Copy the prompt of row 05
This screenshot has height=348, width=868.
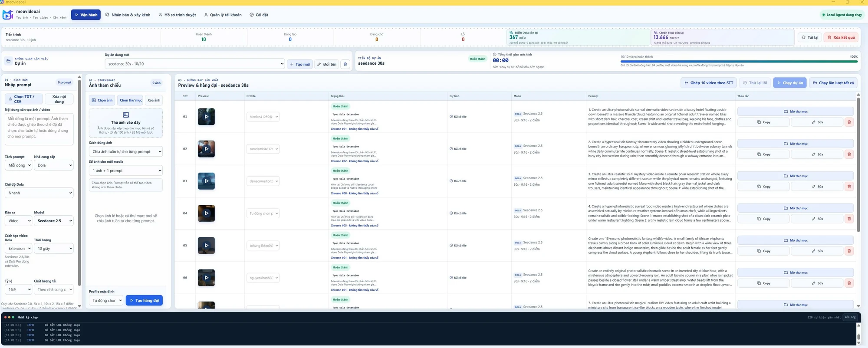(763, 251)
